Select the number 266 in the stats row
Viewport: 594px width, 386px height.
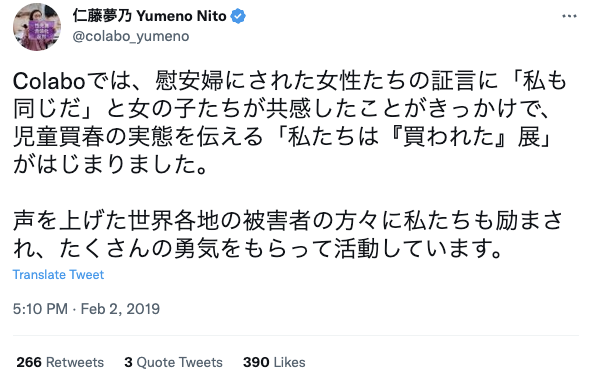point(29,362)
